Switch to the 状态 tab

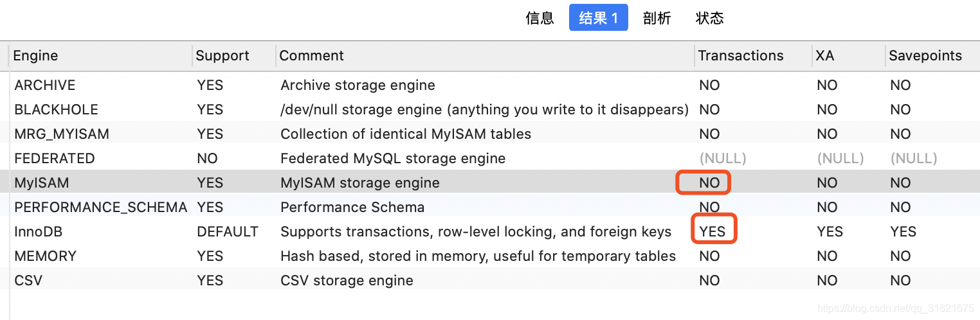tap(709, 18)
